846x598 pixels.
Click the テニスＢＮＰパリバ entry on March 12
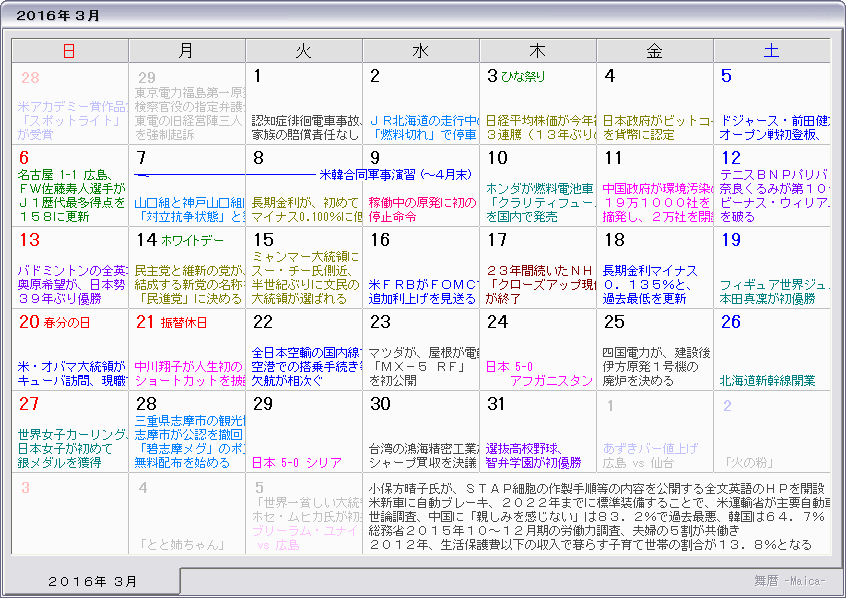[774, 195]
